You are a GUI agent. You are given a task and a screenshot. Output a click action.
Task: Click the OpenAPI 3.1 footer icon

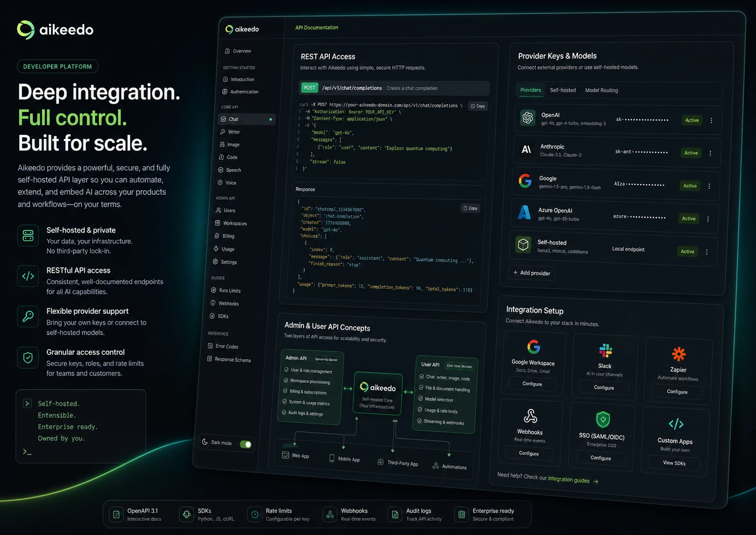(x=116, y=514)
